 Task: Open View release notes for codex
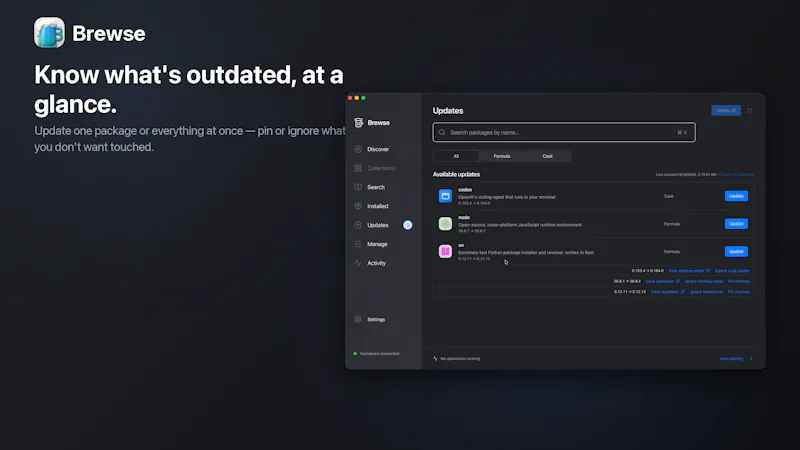[x=689, y=271]
